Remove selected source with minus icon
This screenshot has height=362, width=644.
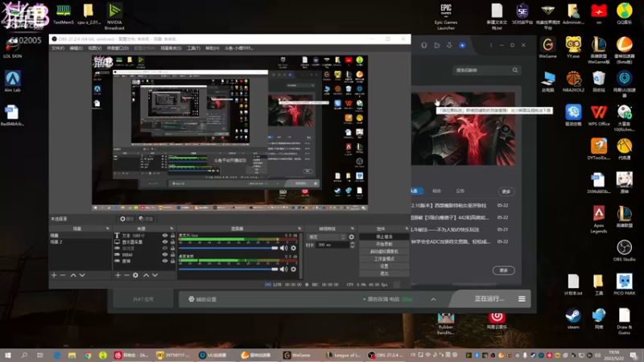click(126, 275)
